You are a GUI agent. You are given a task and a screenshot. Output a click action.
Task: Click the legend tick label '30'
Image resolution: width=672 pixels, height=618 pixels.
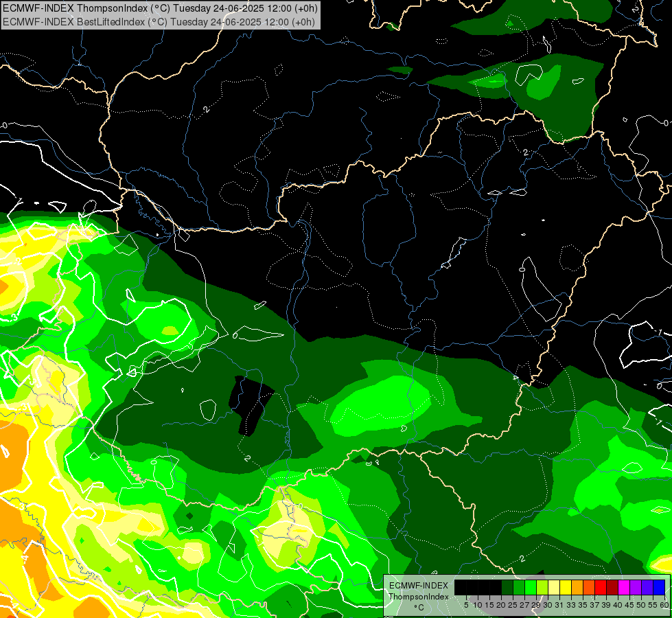pos(548,605)
